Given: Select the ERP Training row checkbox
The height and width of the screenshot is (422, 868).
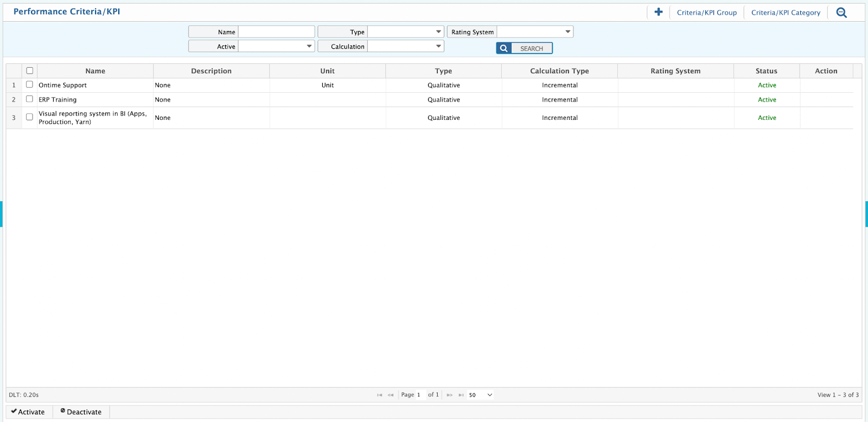Looking at the screenshot, I should [30, 99].
